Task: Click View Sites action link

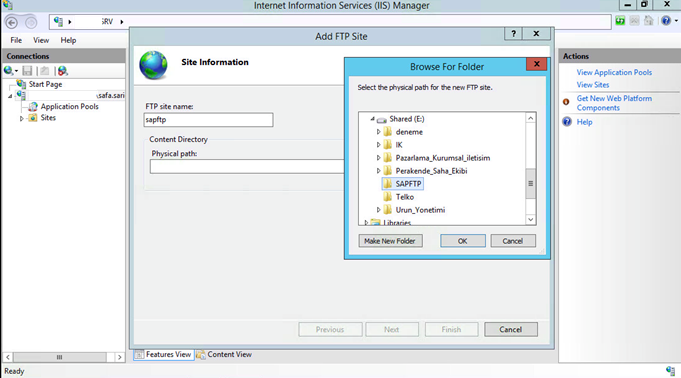Action: pyautogui.click(x=593, y=85)
